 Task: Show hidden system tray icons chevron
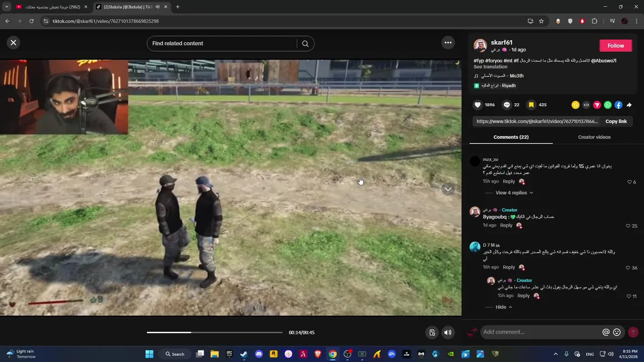pyautogui.click(x=555, y=354)
